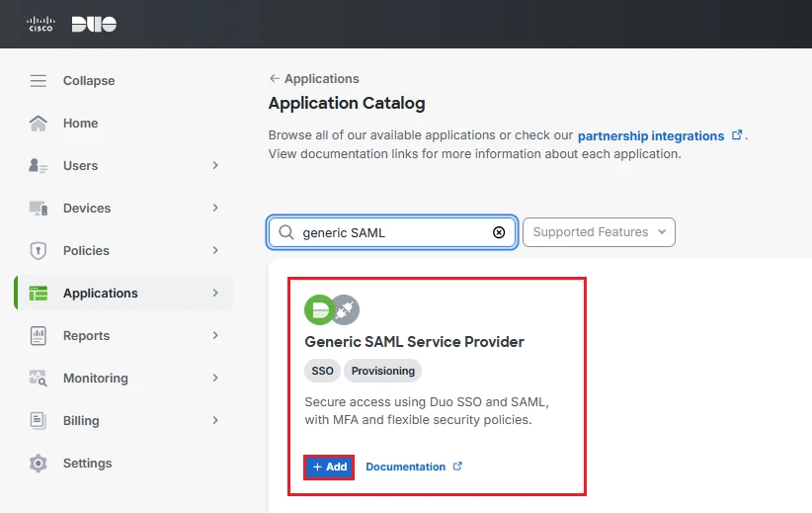Click the Billing document icon
Image resolution: width=812 pixels, height=513 pixels.
tap(39, 421)
